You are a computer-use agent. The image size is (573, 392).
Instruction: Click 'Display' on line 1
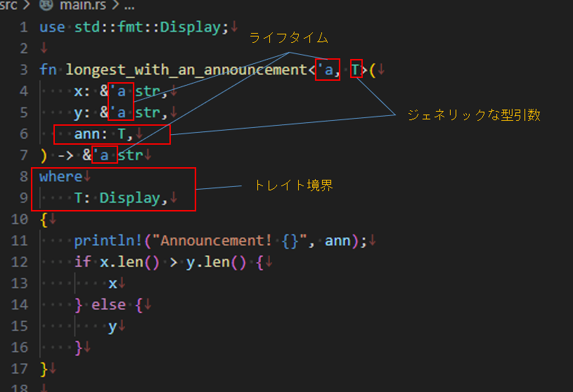(x=191, y=27)
